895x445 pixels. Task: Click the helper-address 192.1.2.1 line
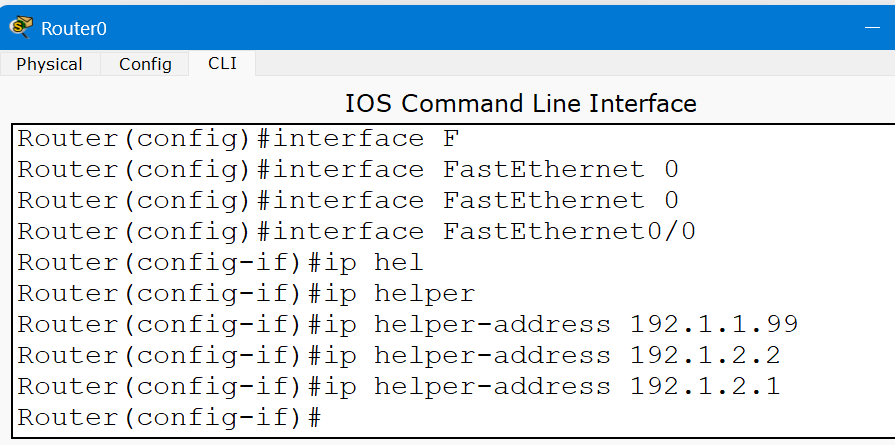tap(398, 386)
